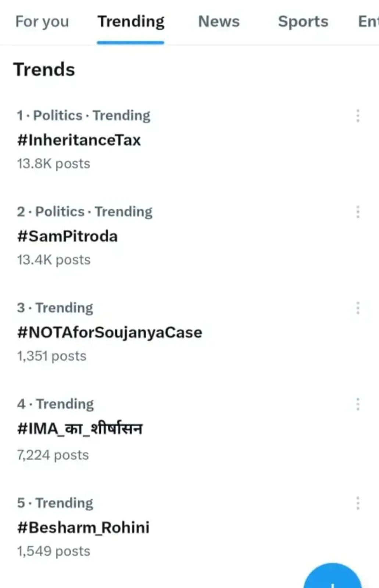Screen dimensions: 379x588
Task: Open the #InheritanceTax hashtag
Action: click(x=79, y=140)
